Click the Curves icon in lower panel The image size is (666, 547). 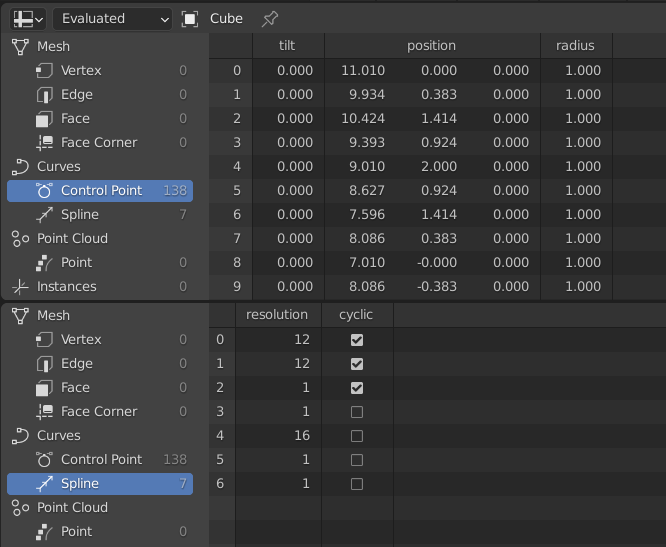pos(20,436)
